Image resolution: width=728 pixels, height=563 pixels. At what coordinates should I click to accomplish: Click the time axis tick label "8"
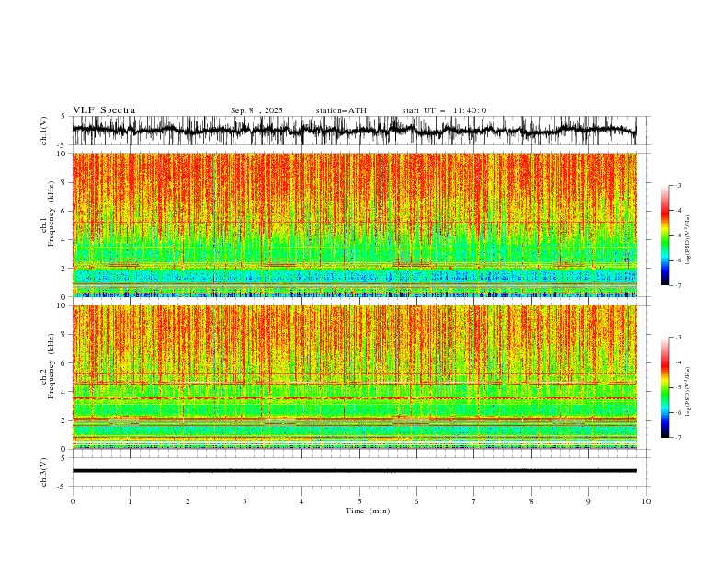531,501
